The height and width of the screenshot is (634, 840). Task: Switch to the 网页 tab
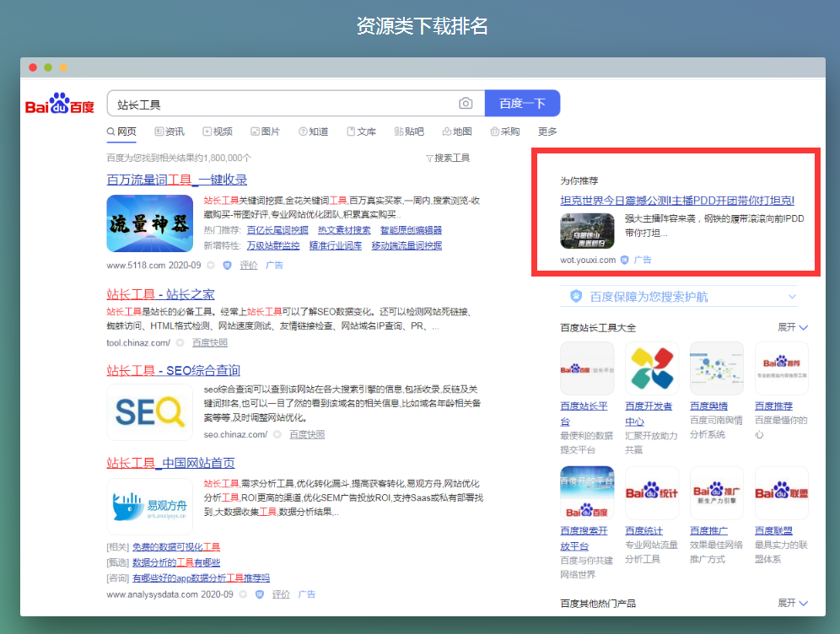tap(121, 132)
